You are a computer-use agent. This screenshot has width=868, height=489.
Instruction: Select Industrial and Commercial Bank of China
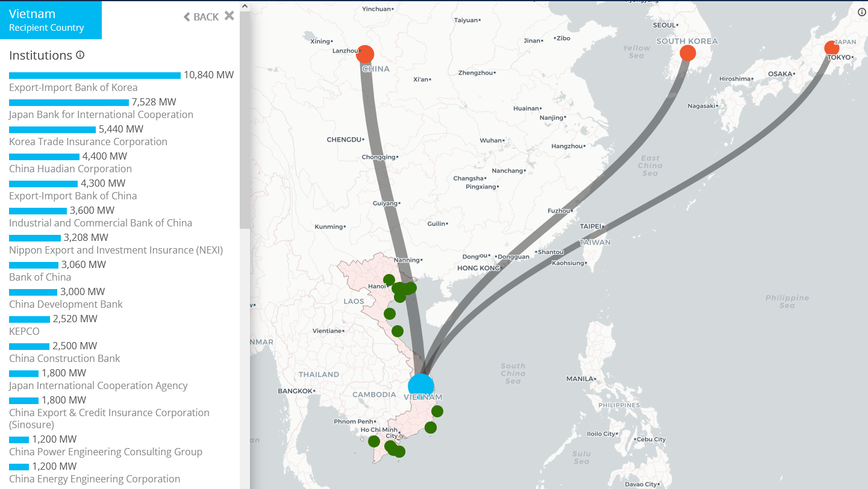pyautogui.click(x=101, y=223)
